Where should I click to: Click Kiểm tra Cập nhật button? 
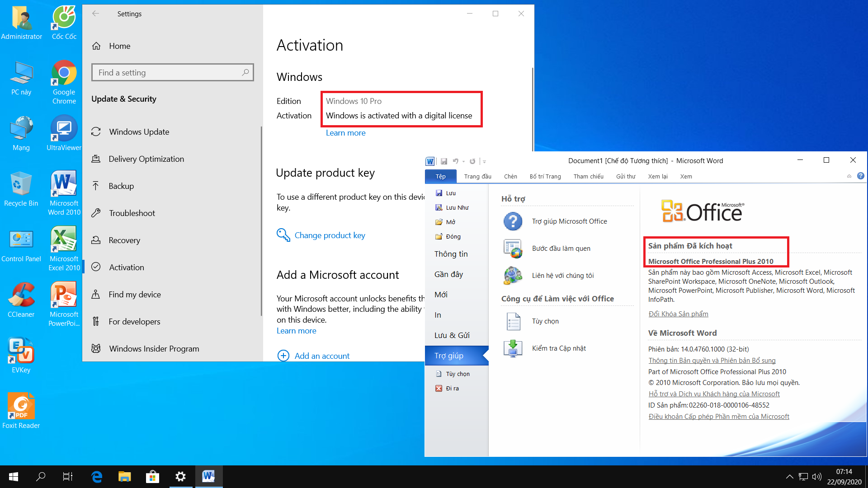tap(545, 348)
